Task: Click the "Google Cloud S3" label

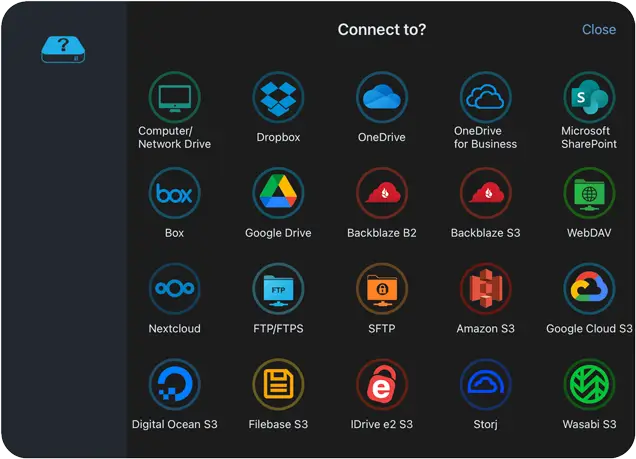Action: point(589,328)
